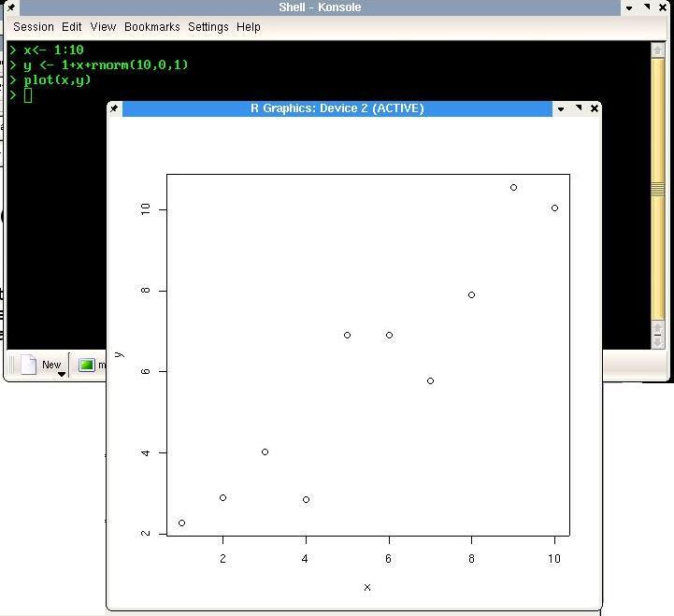This screenshot has width=674, height=616.
Task: Click the terminal scrollbar down arrow
Action: (658, 341)
